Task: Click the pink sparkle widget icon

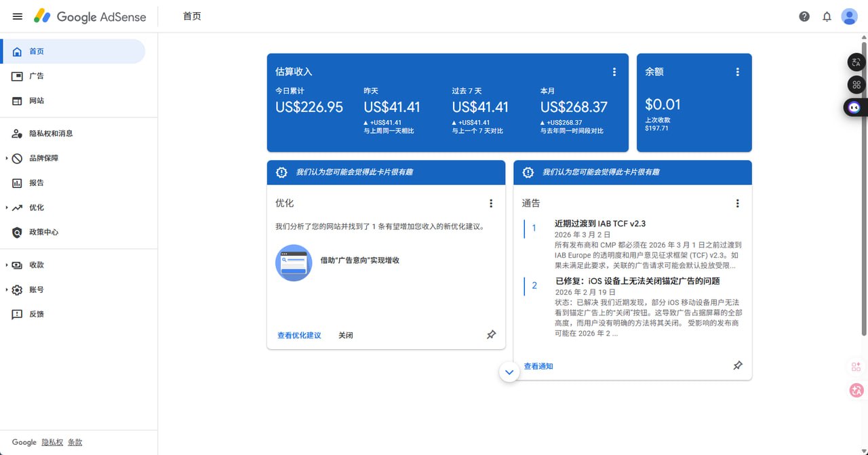Action: [856, 367]
